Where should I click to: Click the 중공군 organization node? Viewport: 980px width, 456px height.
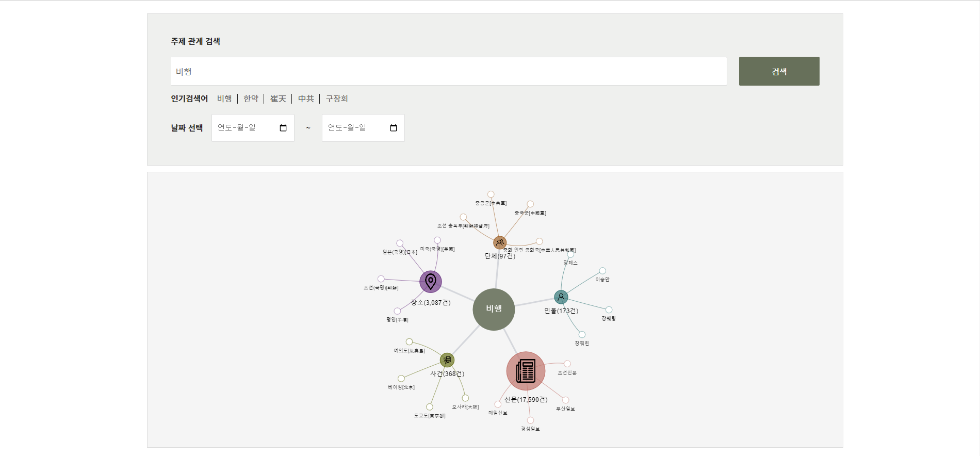pyautogui.click(x=491, y=194)
